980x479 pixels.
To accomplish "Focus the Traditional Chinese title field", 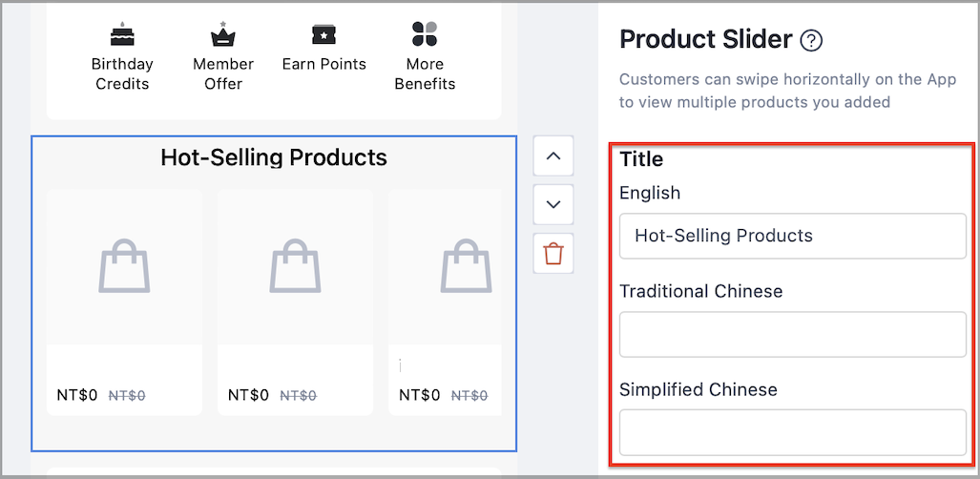I will pos(793,334).
